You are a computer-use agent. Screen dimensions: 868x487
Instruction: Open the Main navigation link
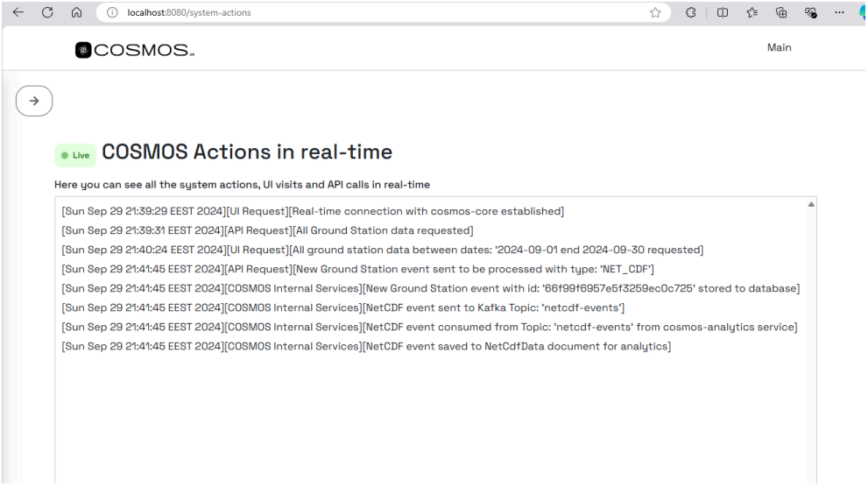click(x=779, y=48)
